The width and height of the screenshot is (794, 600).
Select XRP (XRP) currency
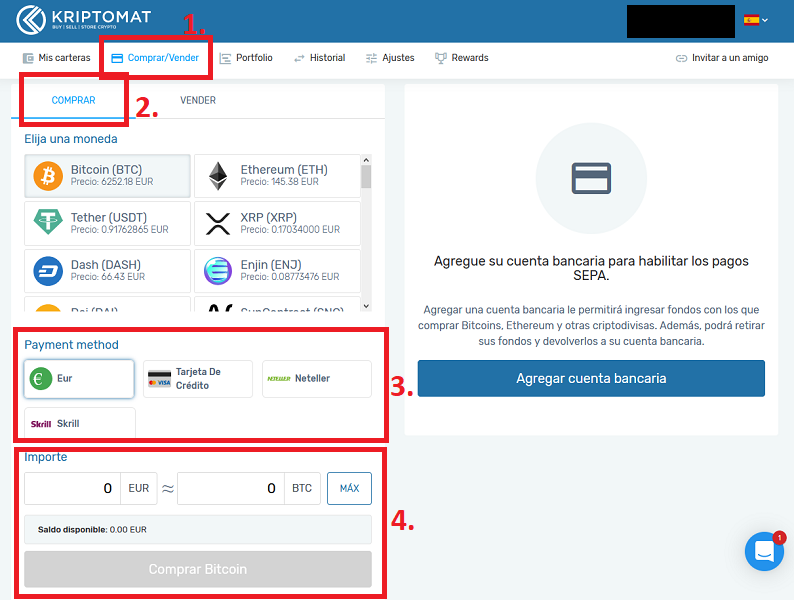coord(277,223)
